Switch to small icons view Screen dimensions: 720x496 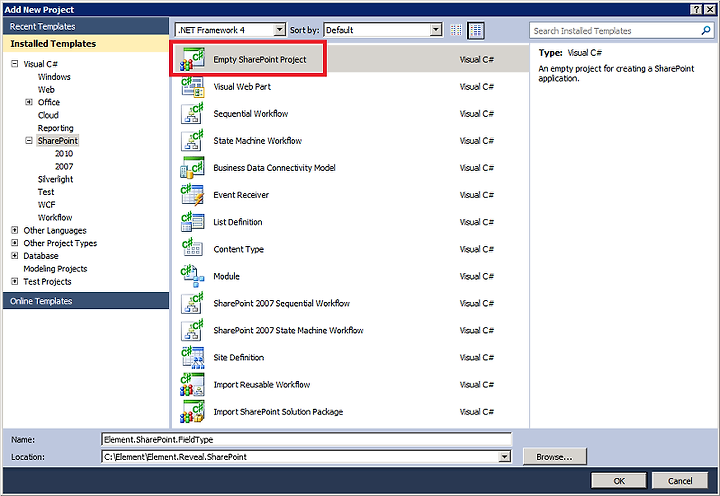[x=456, y=30]
